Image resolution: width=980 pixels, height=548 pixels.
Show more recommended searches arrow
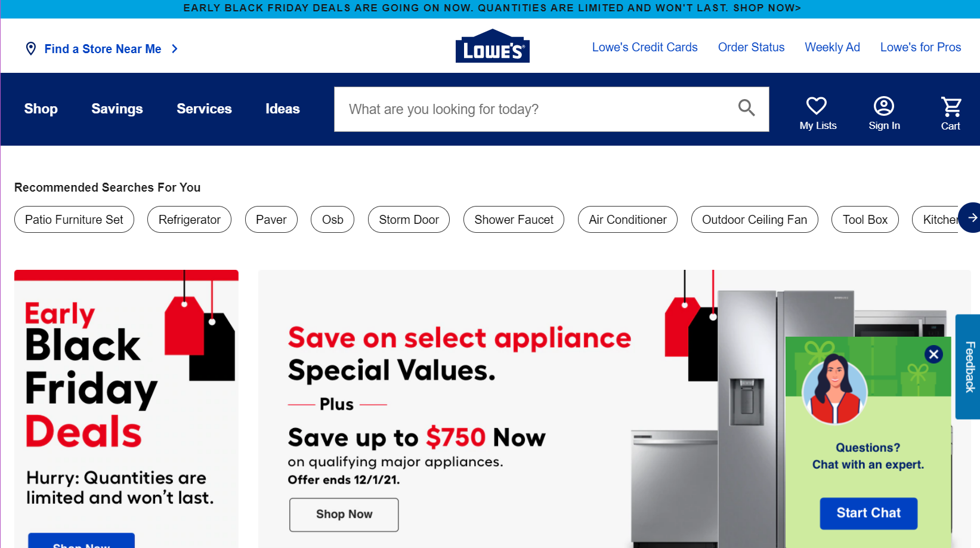tap(972, 218)
